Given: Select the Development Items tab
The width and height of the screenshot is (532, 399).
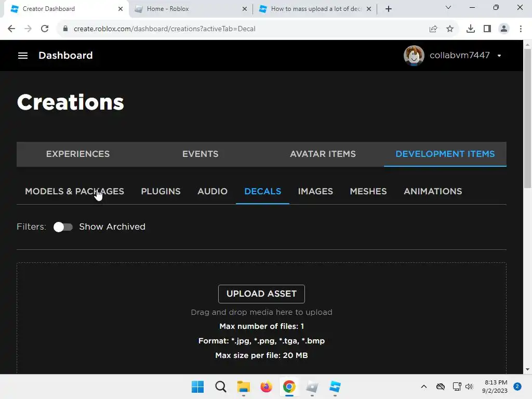Looking at the screenshot, I should [445, 154].
